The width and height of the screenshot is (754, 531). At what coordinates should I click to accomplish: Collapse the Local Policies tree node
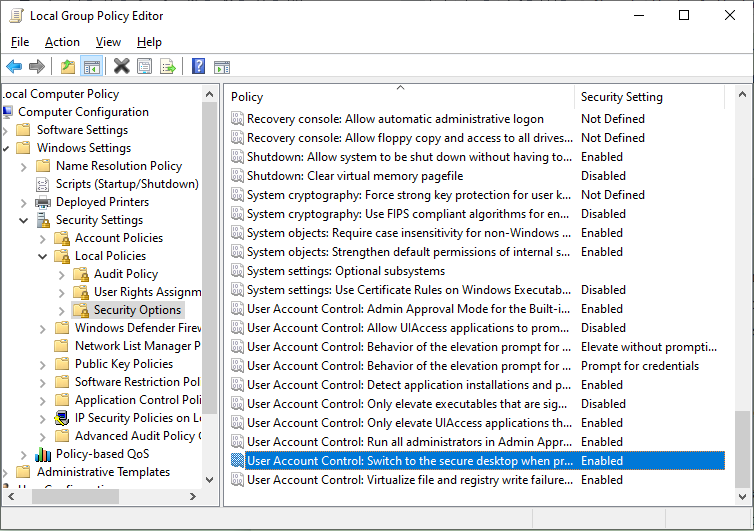(x=42, y=256)
